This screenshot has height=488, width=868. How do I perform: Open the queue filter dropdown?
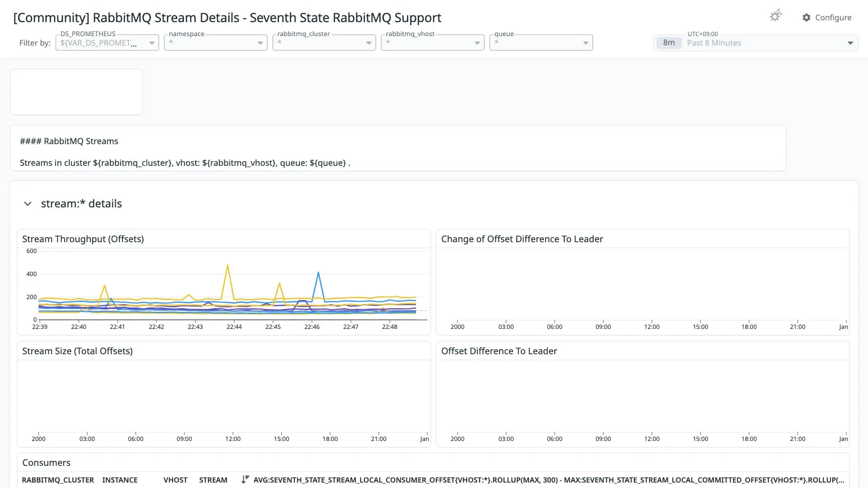click(541, 42)
